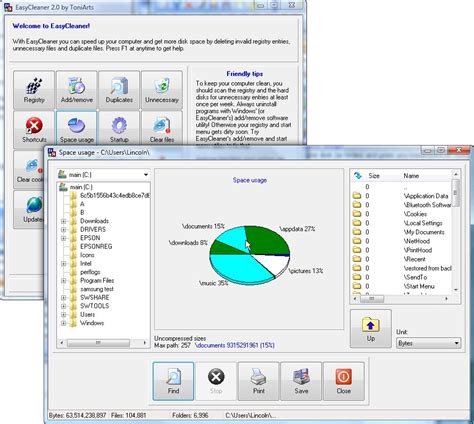Expand the SWSHARE folder node
This screenshot has height=424, width=474.
pos(63,297)
